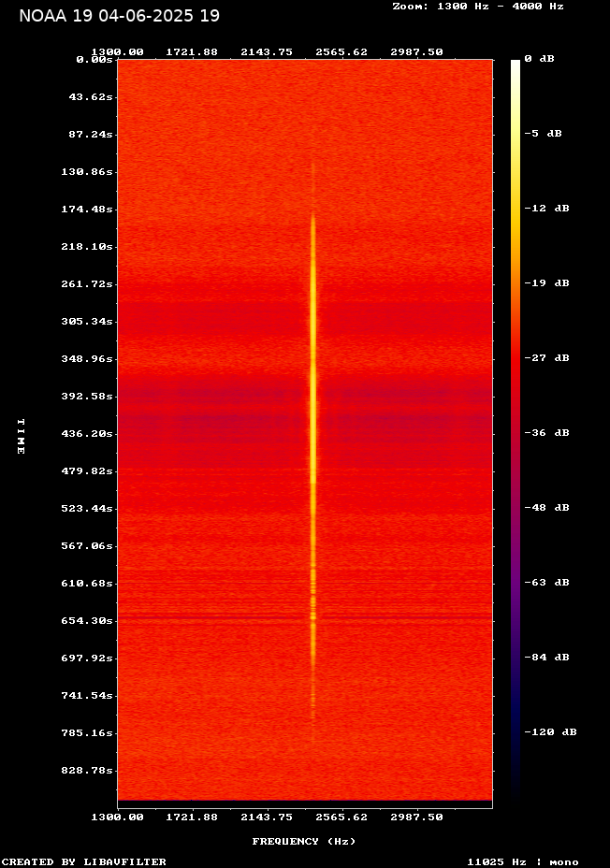Viewport: 610px width, 868px height.
Task: Click the '479.82s' time tick label
Action: point(87,471)
